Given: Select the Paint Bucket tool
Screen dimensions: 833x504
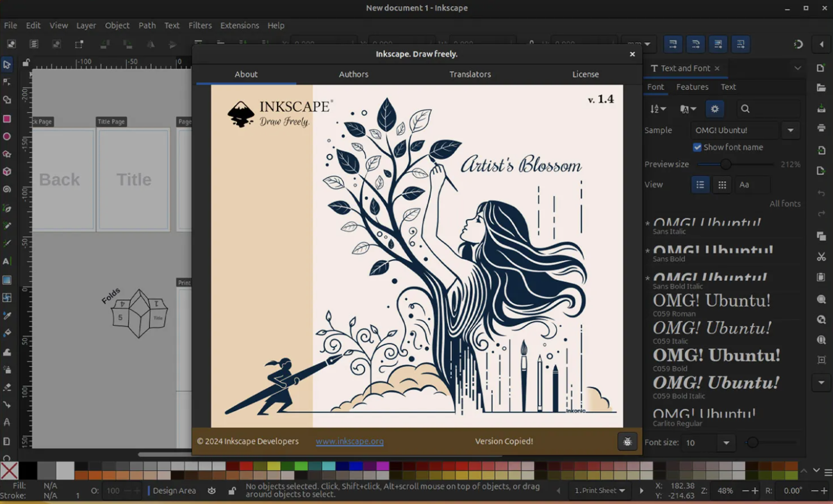Looking at the screenshot, I should click(x=6, y=333).
